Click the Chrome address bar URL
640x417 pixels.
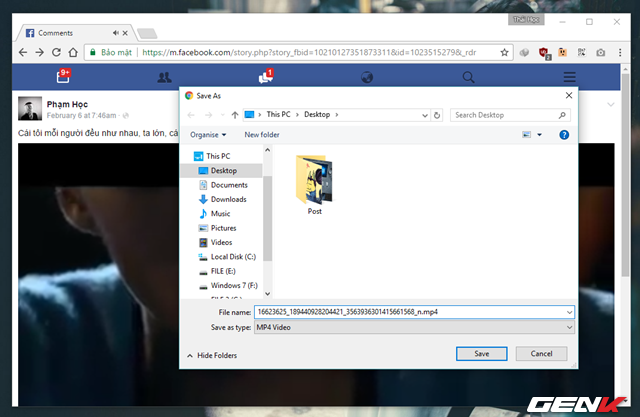[309, 52]
